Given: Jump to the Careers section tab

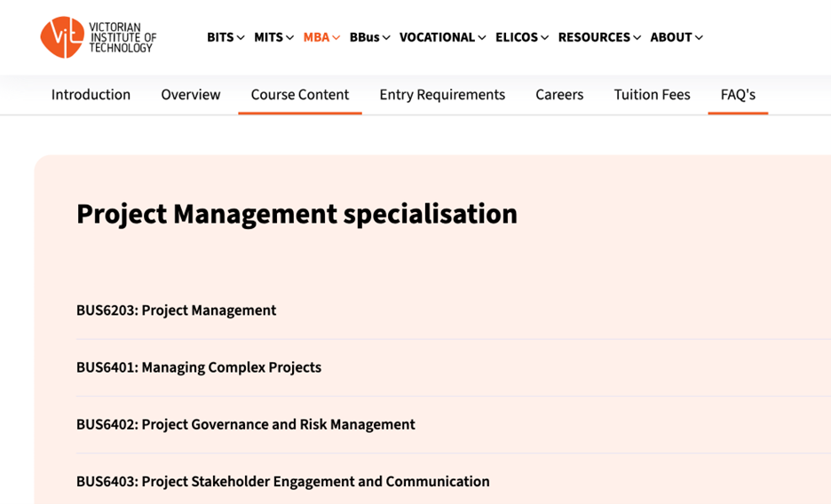Looking at the screenshot, I should point(559,95).
